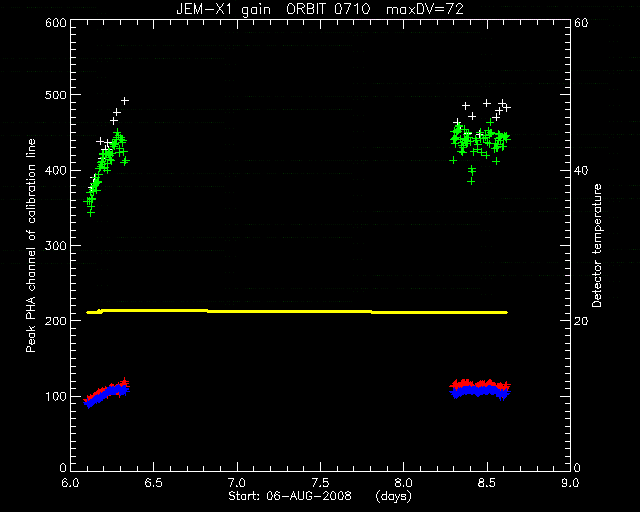Click the highest white cross on left cluster
Image resolution: width=640 pixels, height=512 pixels.
tap(125, 101)
